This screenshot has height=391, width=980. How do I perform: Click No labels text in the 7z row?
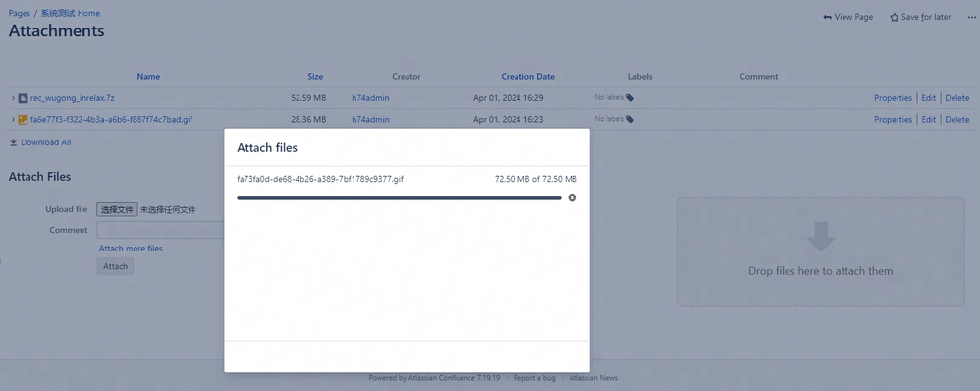[609, 98]
